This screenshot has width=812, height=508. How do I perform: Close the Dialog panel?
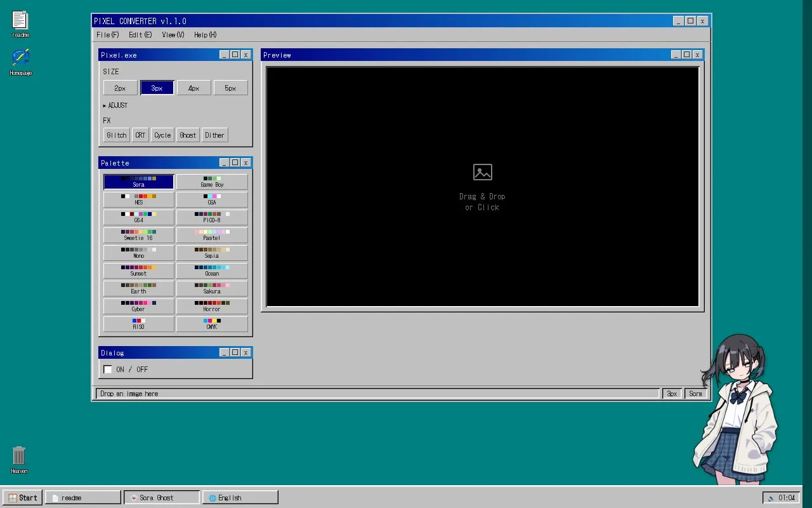click(x=246, y=352)
